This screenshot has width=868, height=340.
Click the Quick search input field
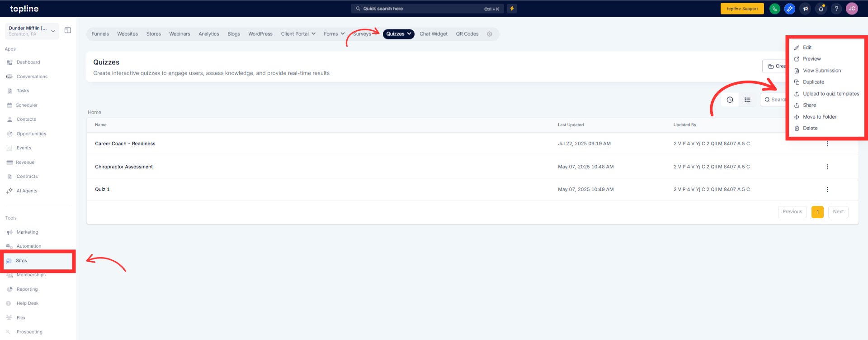tap(428, 9)
